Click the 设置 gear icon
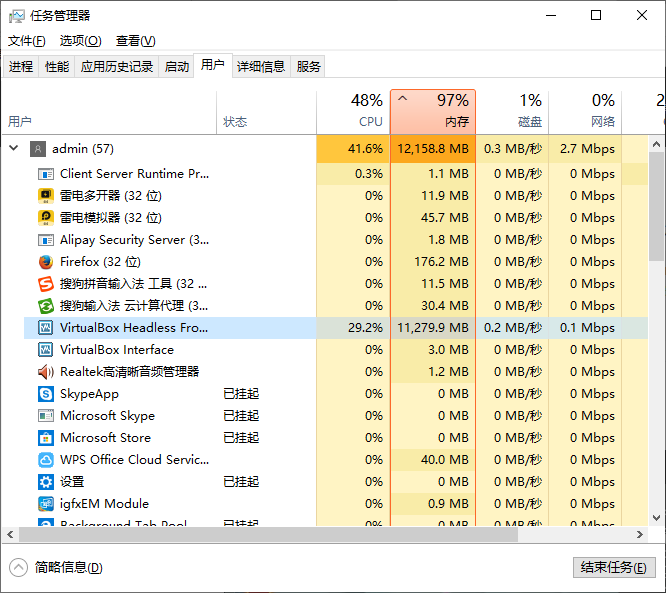 (45, 482)
